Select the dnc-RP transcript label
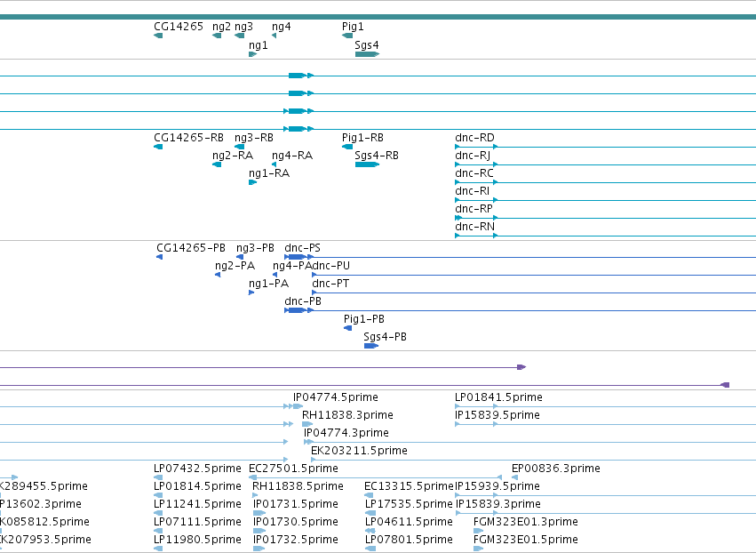756x553 pixels. [x=474, y=209]
